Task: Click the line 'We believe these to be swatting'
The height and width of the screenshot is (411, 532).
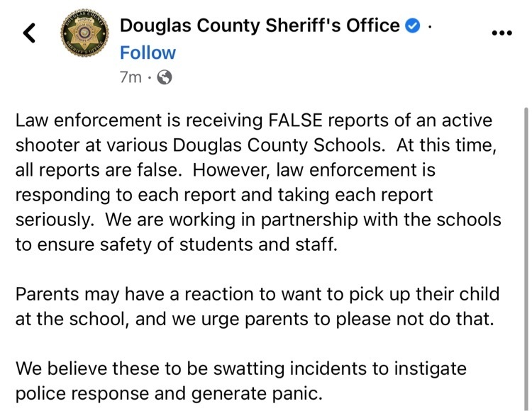Action: pos(241,369)
